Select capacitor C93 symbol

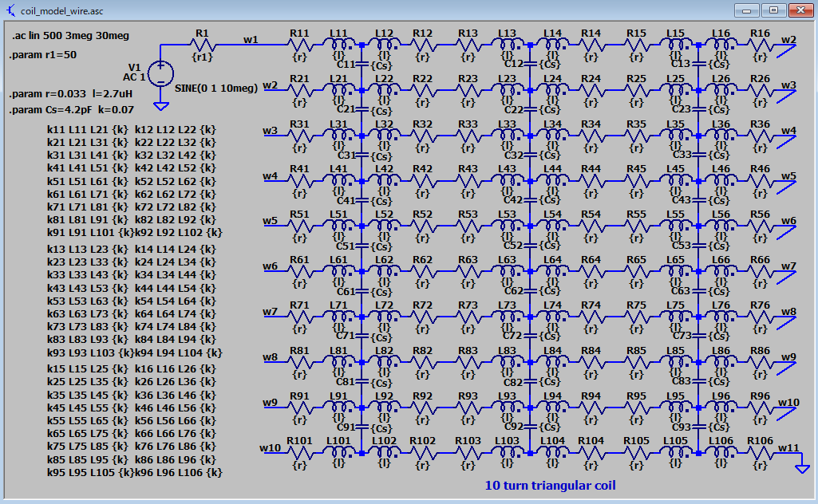(x=698, y=427)
